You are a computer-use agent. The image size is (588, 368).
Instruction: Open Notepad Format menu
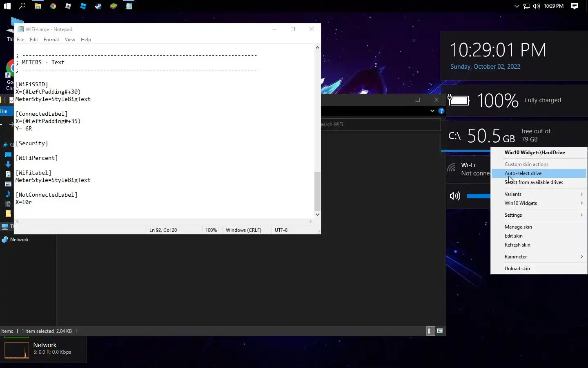coord(51,40)
